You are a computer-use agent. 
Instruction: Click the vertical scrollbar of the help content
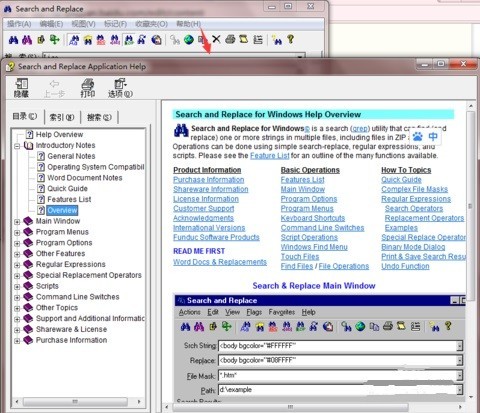click(471, 252)
